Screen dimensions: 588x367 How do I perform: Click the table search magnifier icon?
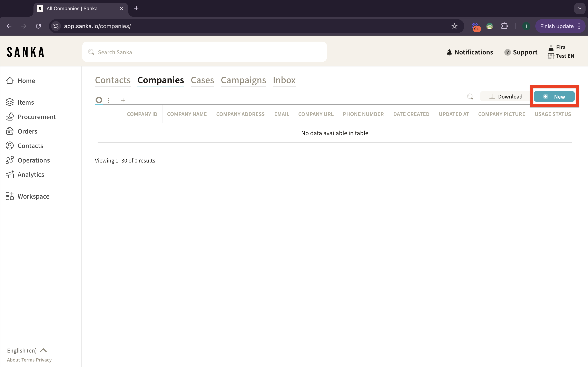coord(470,97)
